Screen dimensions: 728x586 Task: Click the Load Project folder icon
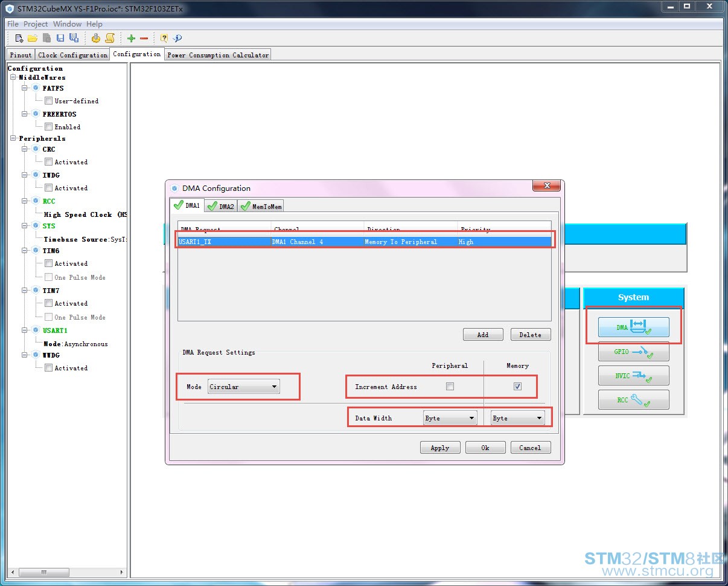33,38
